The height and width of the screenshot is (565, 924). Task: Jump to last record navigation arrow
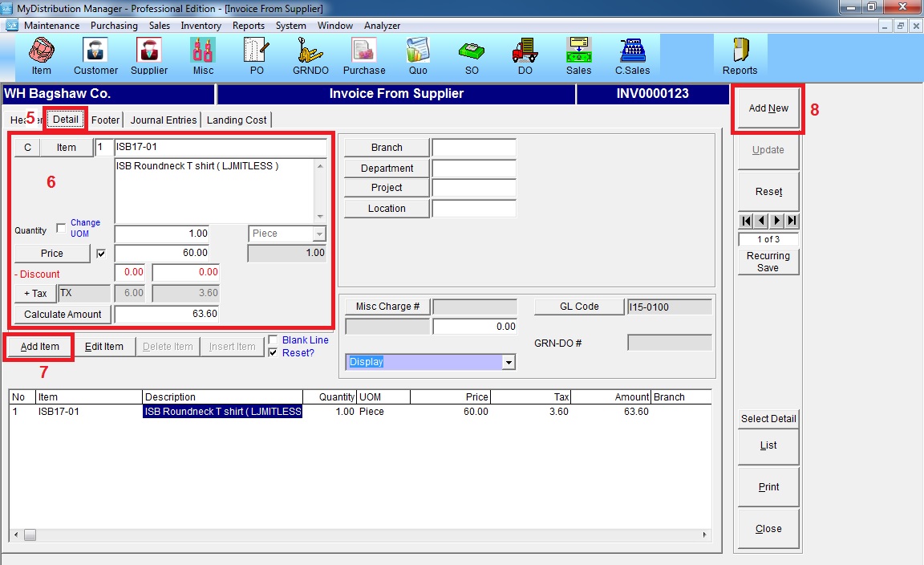792,221
